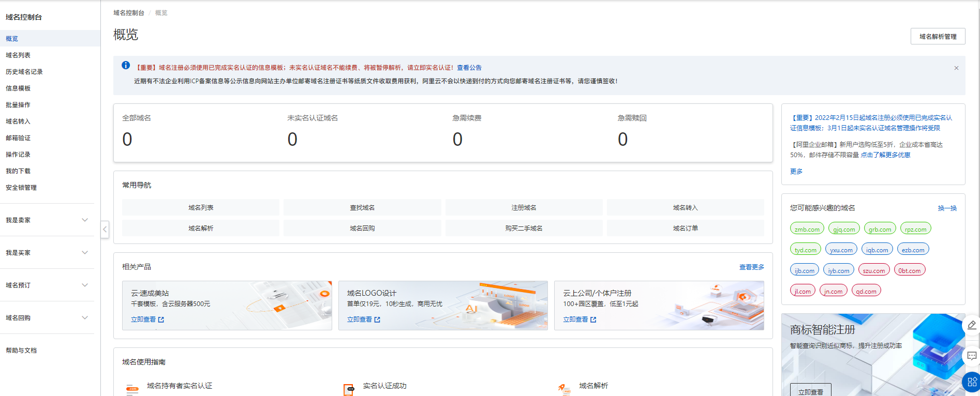This screenshot has height=396, width=980.
Task: Click 查看更多 in 相关产品
Action: tap(751, 267)
